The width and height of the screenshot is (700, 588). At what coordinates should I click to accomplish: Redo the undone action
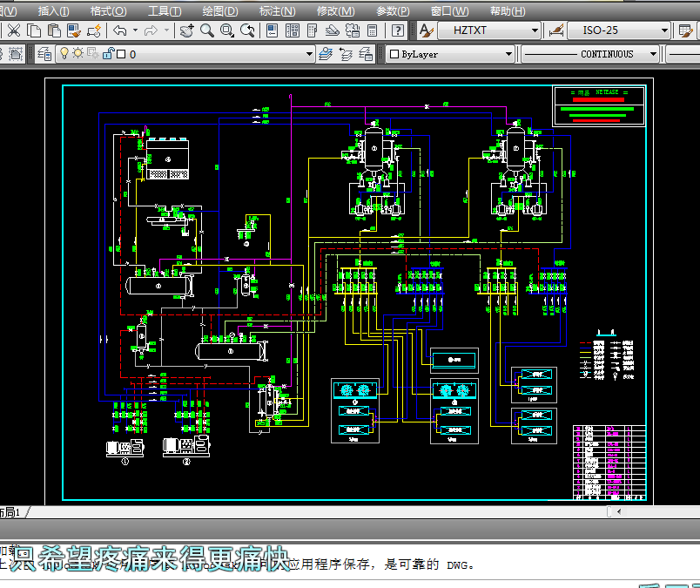pyautogui.click(x=151, y=30)
